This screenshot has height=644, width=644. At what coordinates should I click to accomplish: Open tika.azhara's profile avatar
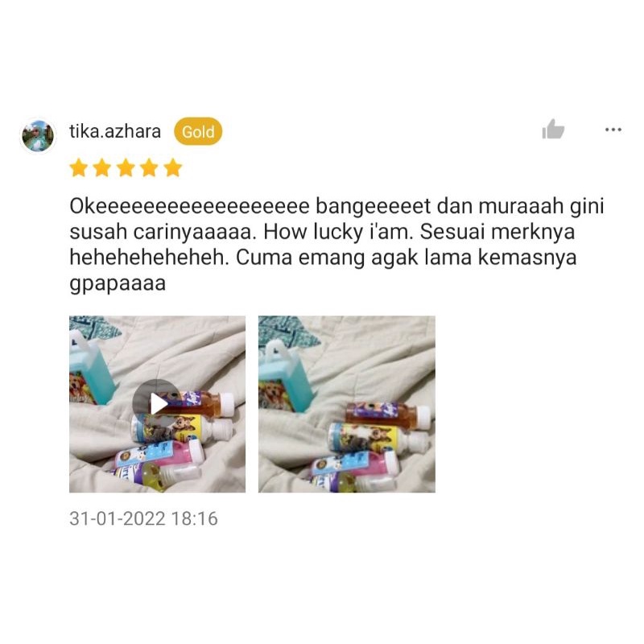[38, 135]
